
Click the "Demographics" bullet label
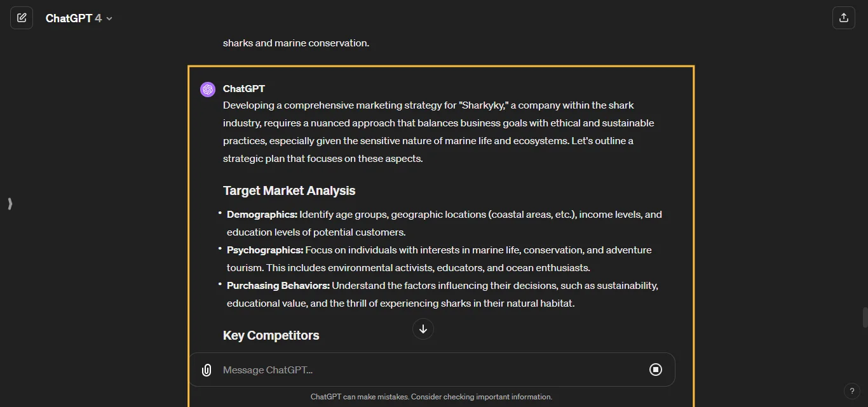click(261, 214)
